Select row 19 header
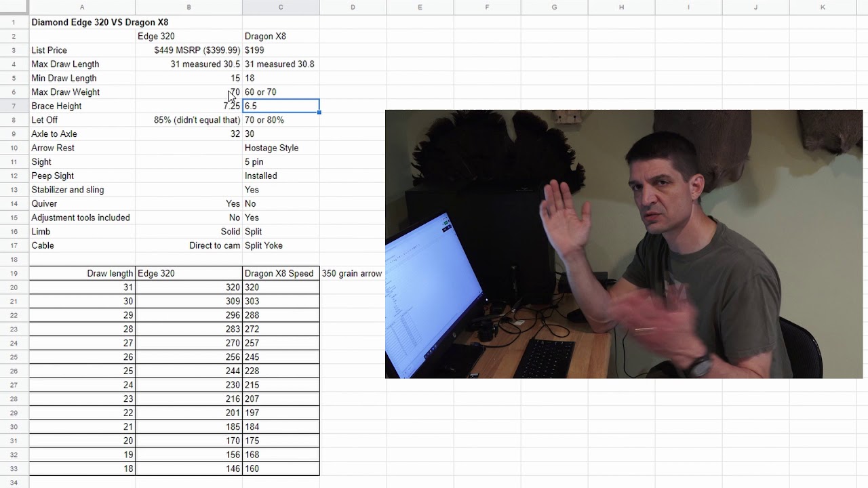Screen dimensions: 868x488 pos(14,274)
